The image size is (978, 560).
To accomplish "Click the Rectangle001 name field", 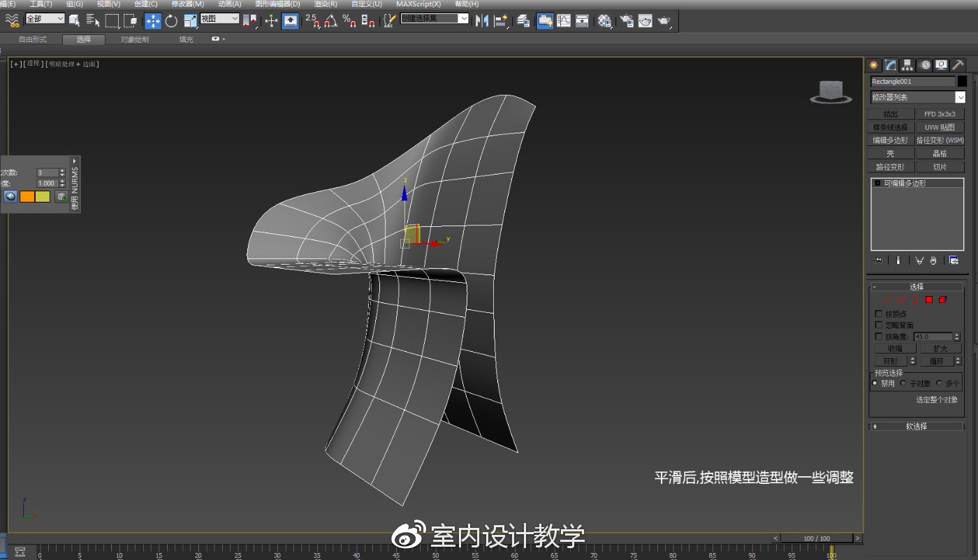I will click(912, 81).
